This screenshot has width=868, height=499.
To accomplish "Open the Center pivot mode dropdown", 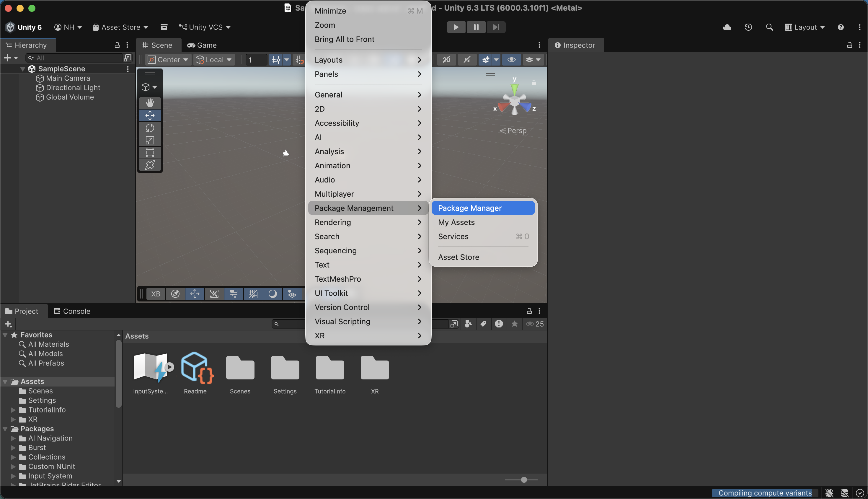I will (168, 59).
